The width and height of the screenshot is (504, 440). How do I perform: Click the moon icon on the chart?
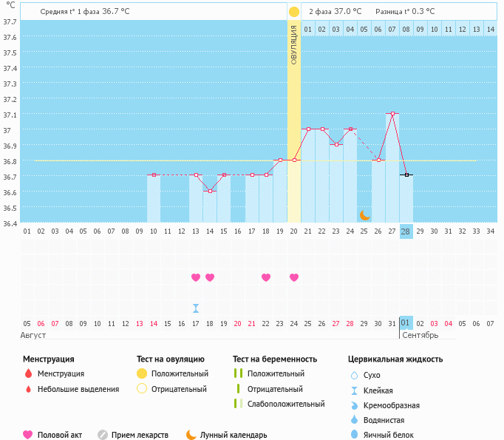(364, 215)
